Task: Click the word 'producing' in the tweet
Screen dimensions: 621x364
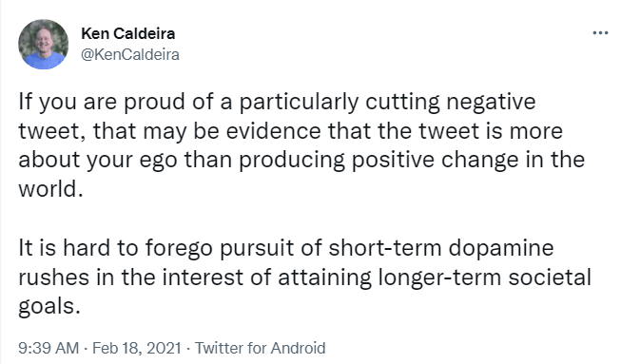Action: 292,161
